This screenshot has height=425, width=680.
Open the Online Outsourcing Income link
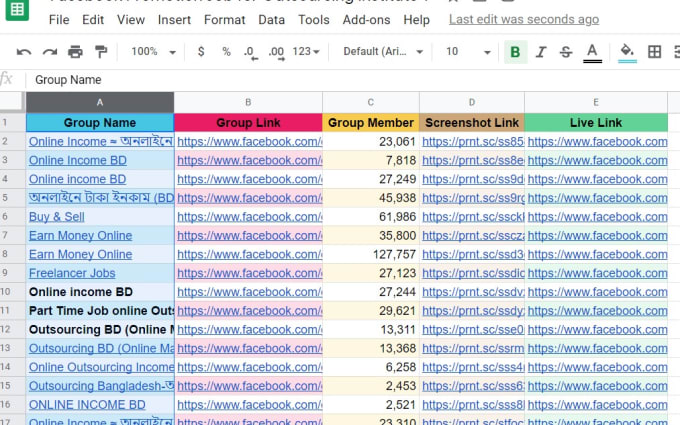point(101,367)
